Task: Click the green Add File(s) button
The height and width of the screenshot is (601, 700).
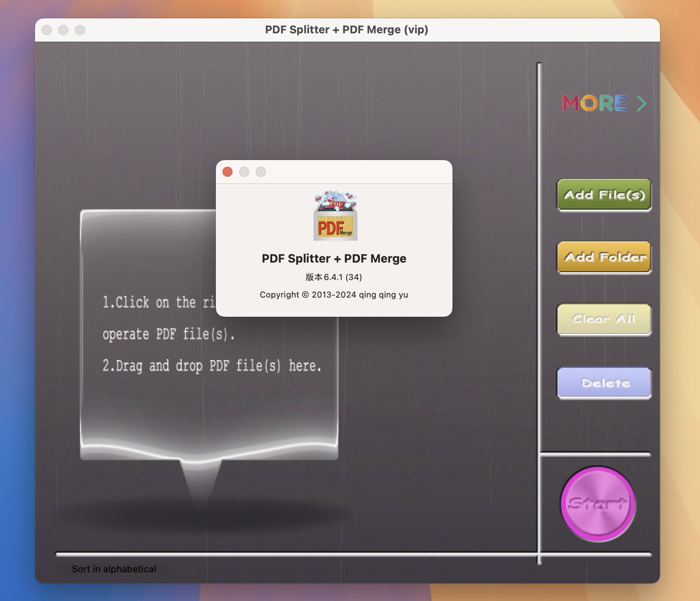Action: click(604, 195)
